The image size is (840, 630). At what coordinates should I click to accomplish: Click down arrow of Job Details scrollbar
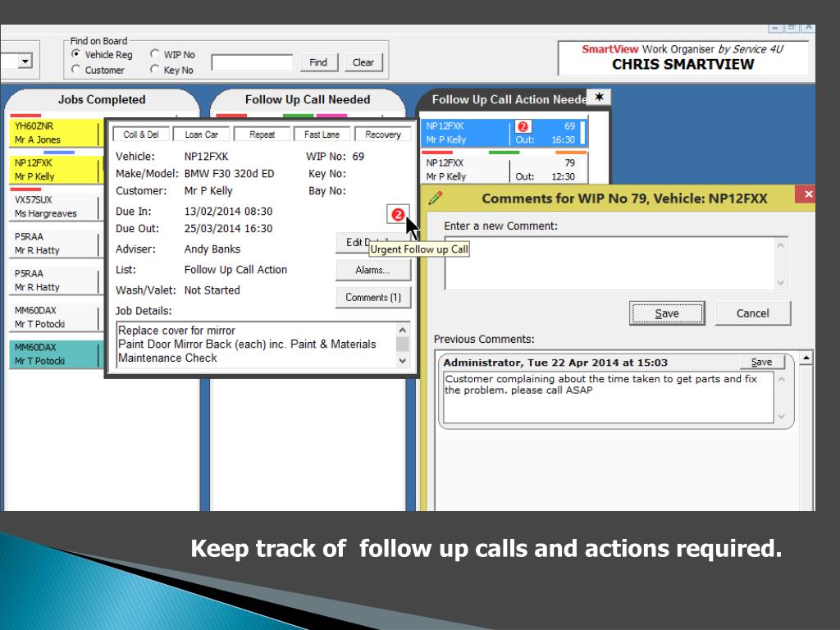point(403,361)
